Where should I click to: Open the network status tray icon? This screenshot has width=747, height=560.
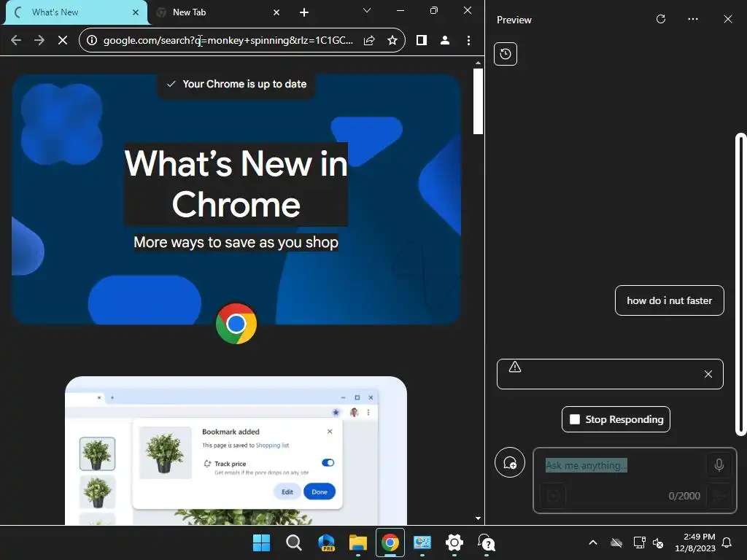[639, 542]
